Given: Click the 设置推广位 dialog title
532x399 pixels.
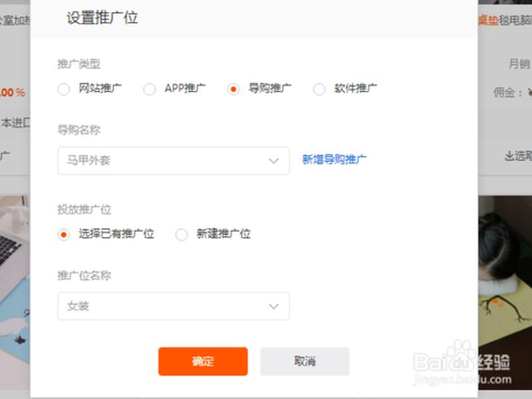Looking at the screenshot, I should click(102, 18).
